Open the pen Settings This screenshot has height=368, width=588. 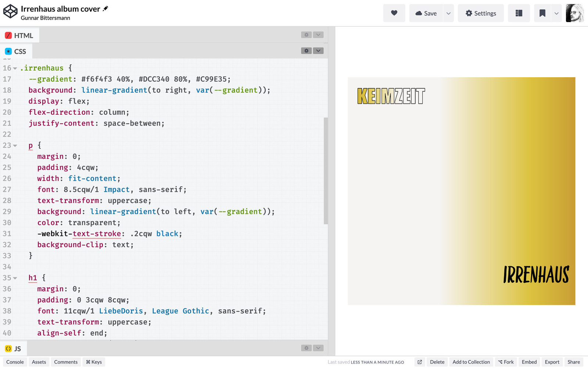[x=481, y=13]
